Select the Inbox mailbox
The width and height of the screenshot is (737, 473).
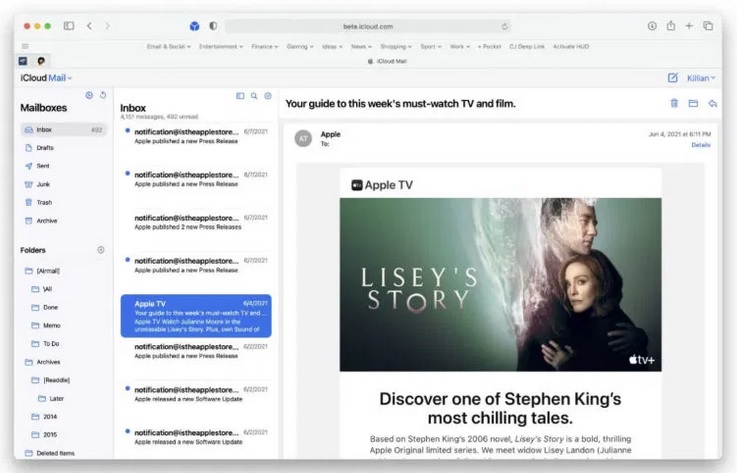tap(63, 130)
